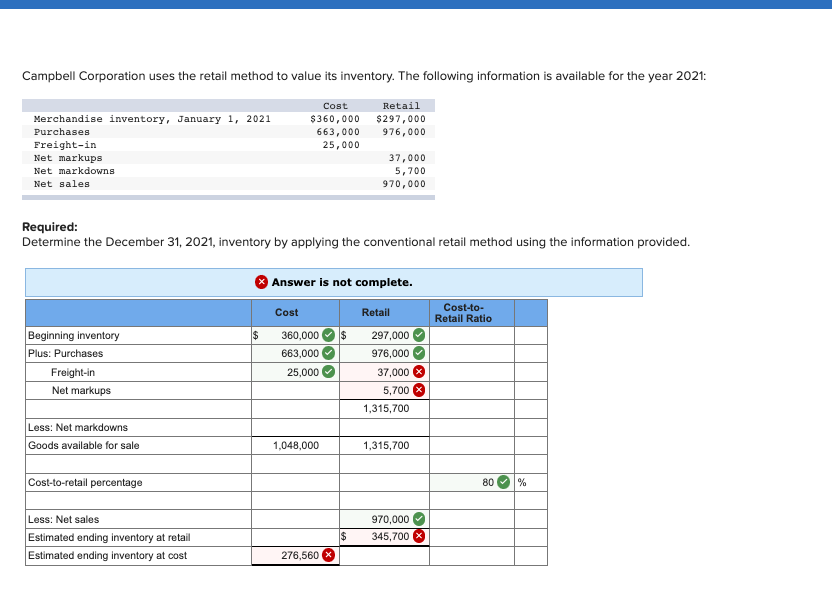
Task: Click Net markups empty cost cell
Action: [x=296, y=390]
